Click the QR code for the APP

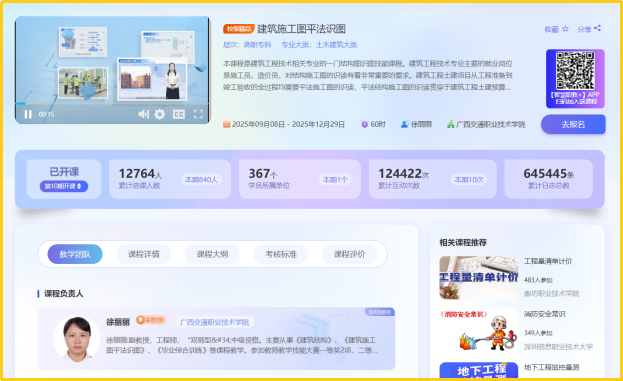575,70
